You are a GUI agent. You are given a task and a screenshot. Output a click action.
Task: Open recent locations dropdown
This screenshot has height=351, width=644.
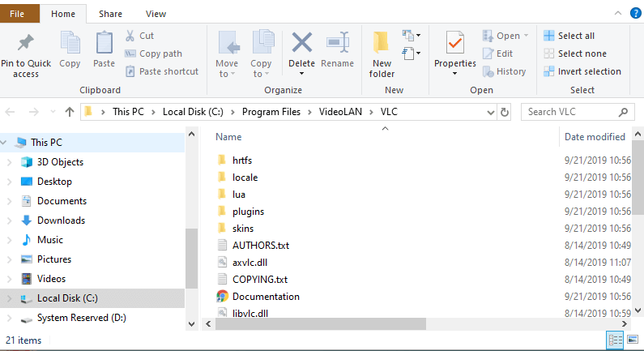[x=53, y=112]
